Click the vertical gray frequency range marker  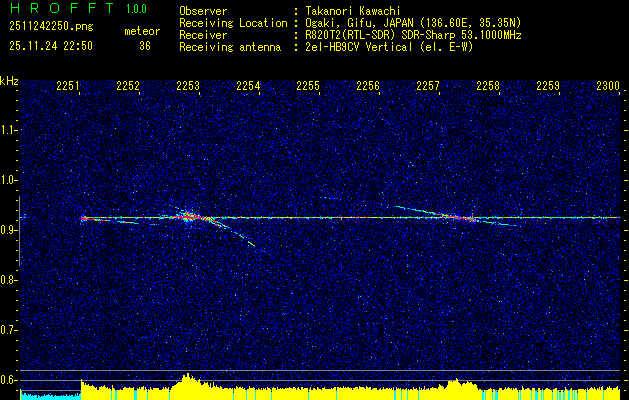click(19, 231)
